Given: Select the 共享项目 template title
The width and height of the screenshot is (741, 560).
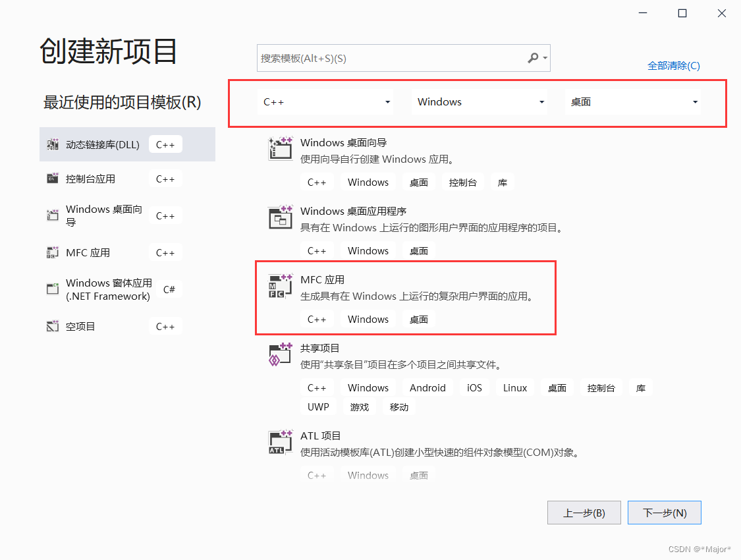Looking at the screenshot, I should (x=320, y=349).
